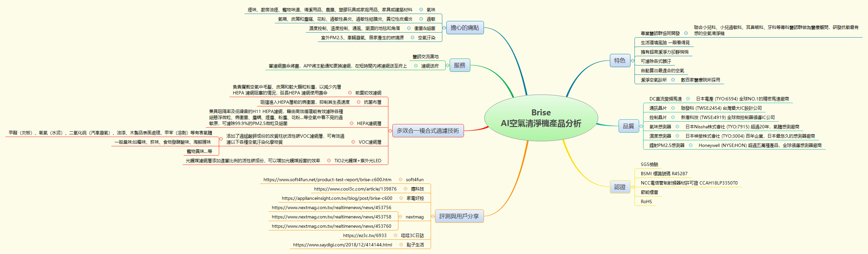Open the ez3c.tw/6933 link
Image resolution: width=868 pixels, height=254 pixels.
[x=365, y=235]
